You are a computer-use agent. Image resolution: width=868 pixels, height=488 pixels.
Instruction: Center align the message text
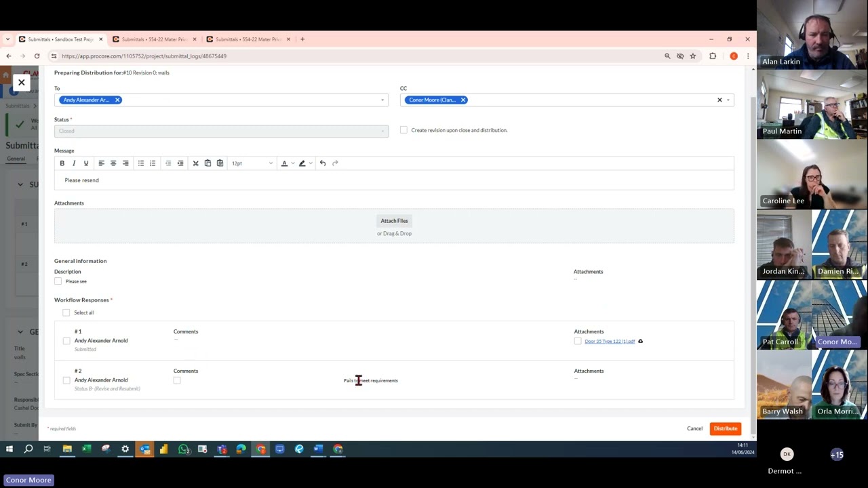point(113,163)
